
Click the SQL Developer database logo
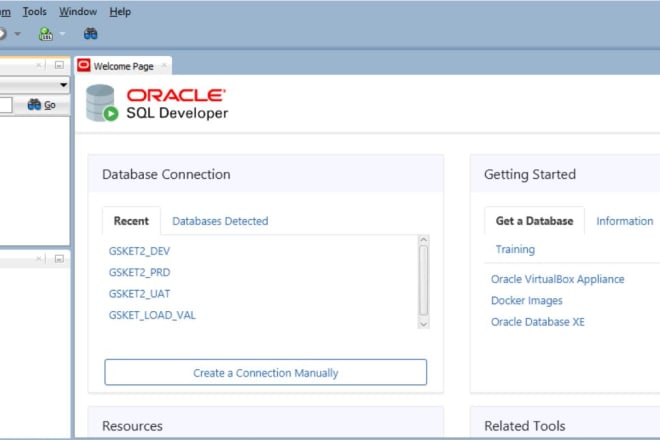point(102,103)
